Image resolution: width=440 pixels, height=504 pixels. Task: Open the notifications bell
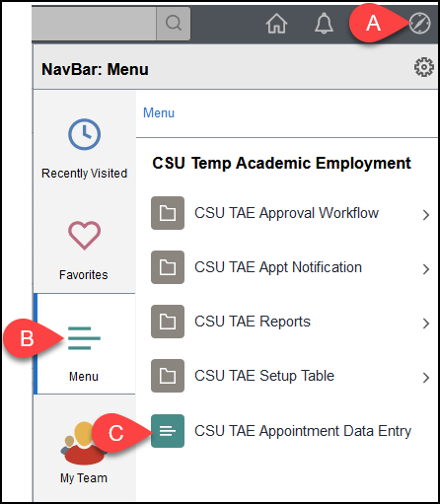(324, 24)
